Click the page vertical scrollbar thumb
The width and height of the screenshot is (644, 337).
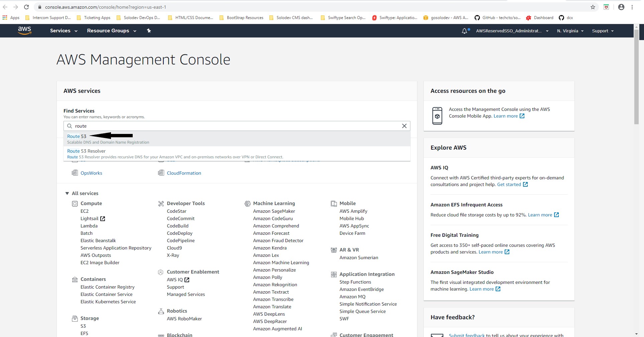[x=636, y=77]
